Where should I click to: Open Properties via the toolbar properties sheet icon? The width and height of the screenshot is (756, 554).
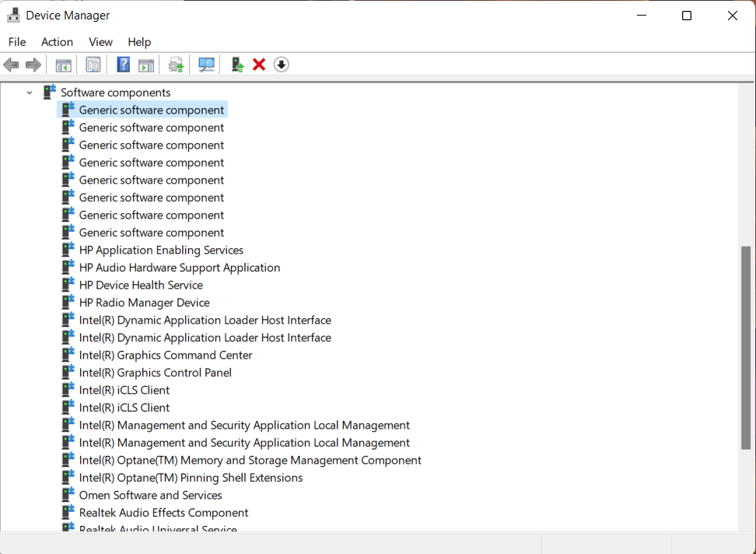coord(93,65)
